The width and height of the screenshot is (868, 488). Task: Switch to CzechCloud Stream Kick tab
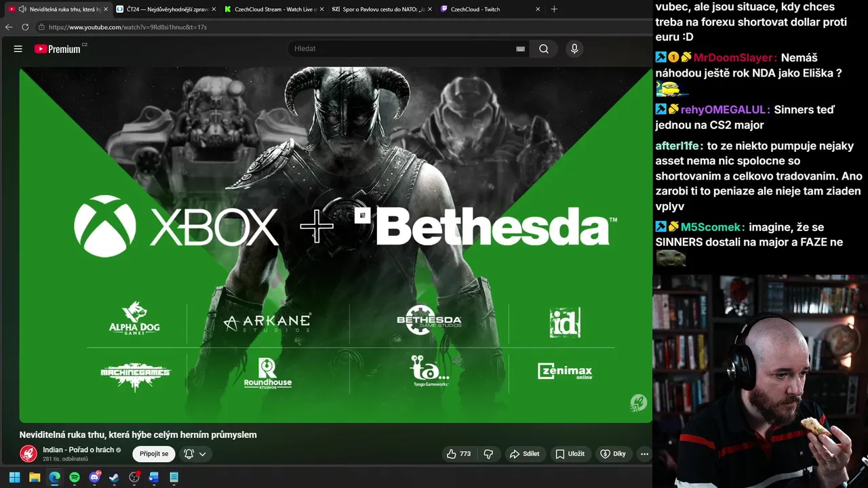click(274, 9)
